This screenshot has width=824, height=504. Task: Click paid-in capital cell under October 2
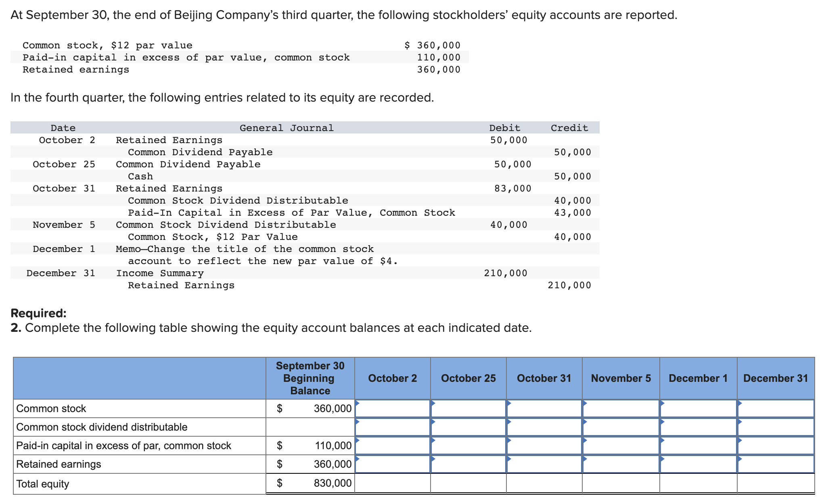[x=393, y=446]
